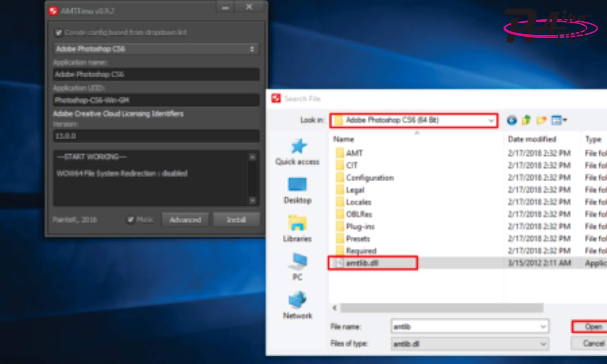Select the Configuration folder name
Viewport: 607px width, 364px height.
(x=370, y=177)
